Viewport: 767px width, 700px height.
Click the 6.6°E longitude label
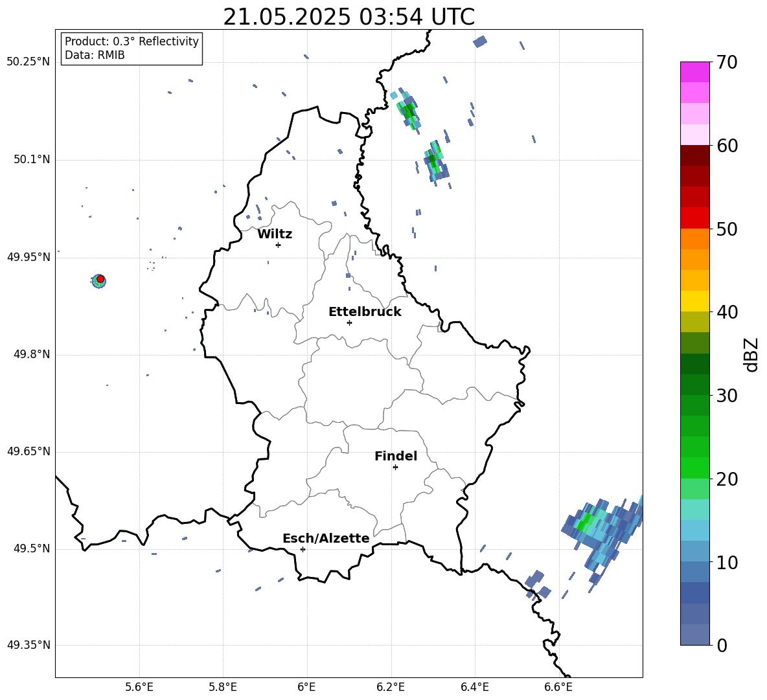(x=558, y=687)
